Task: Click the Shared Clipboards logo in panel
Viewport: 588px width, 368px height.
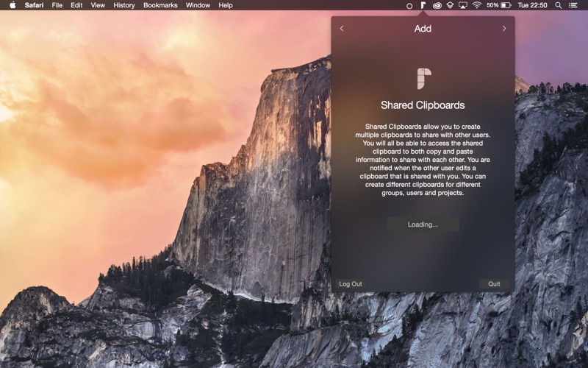Action: (x=424, y=79)
